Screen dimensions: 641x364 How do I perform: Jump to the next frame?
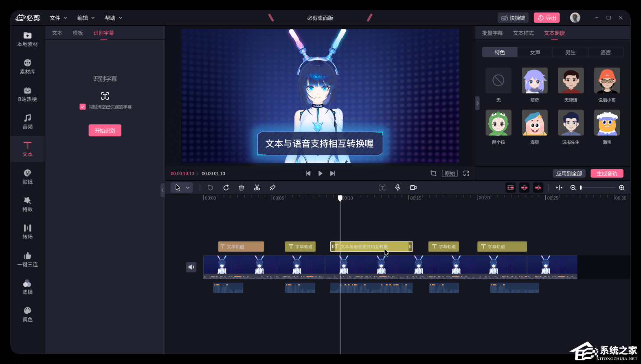click(333, 173)
